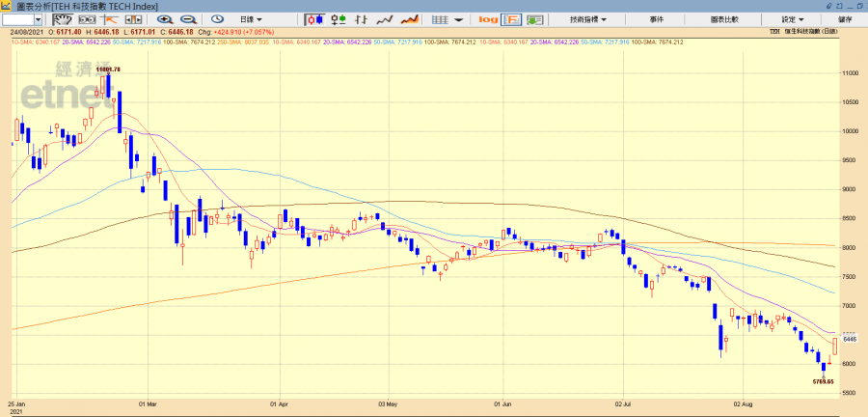This screenshot has width=868, height=417.
Task: Toggle the orange F framed button
Action: [x=511, y=19]
